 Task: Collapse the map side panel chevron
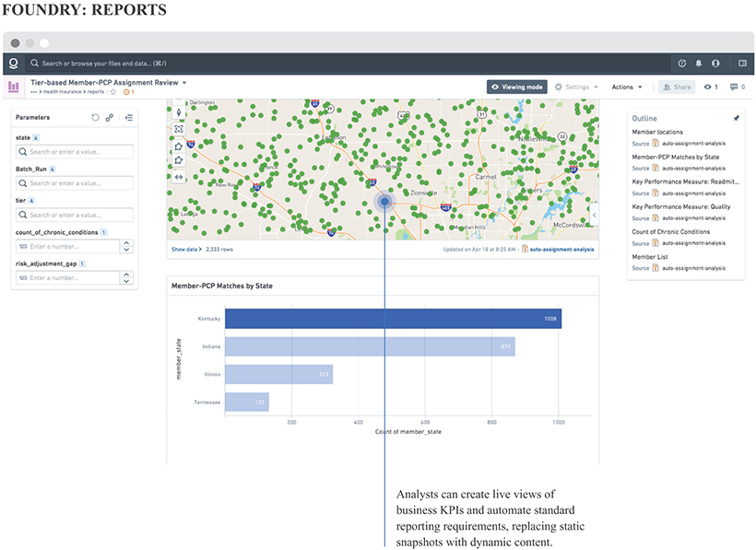click(x=595, y=215)
